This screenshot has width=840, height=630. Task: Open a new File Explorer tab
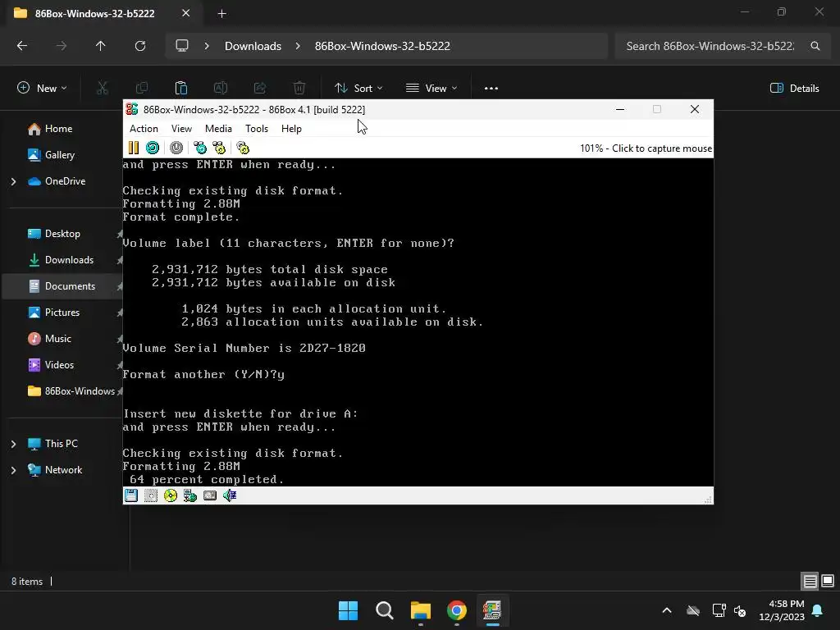221,14
